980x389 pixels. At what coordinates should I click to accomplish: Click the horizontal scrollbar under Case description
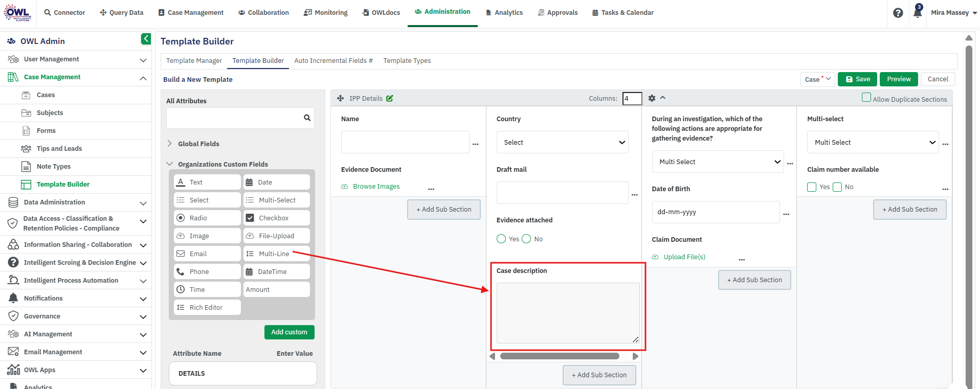[x=560, y=356]
